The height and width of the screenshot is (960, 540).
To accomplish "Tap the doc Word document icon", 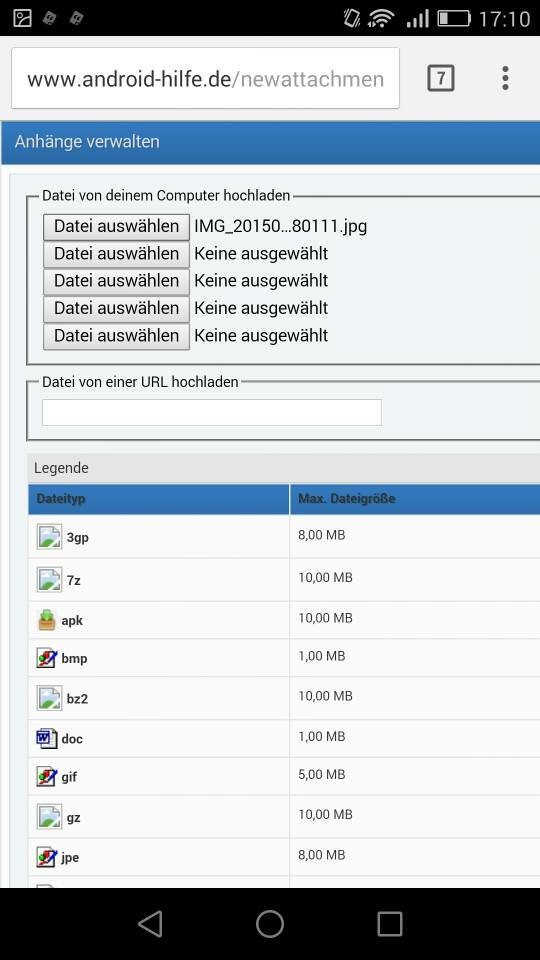I will 47,738.
